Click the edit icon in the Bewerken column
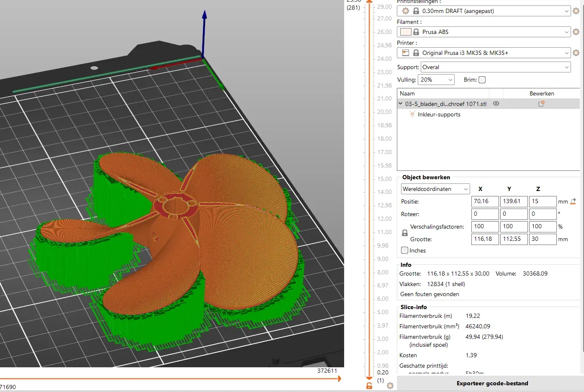The height and width of the screenshot is (392, 584). point(541,104)
